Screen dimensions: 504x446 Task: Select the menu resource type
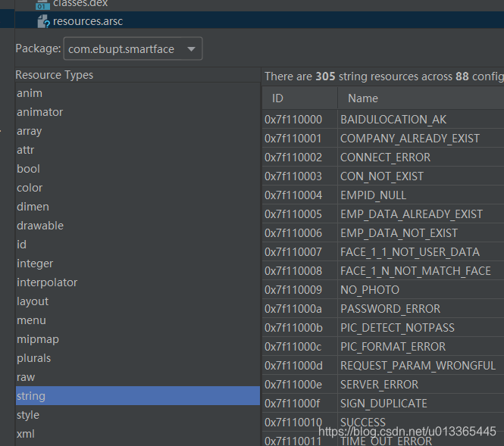pyautogui.click(x=138, y=320)
